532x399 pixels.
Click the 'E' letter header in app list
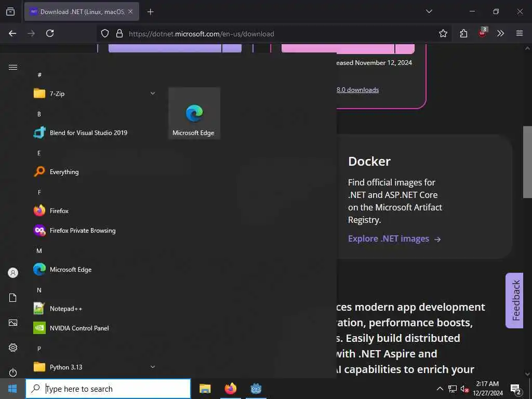click(39, 153)
